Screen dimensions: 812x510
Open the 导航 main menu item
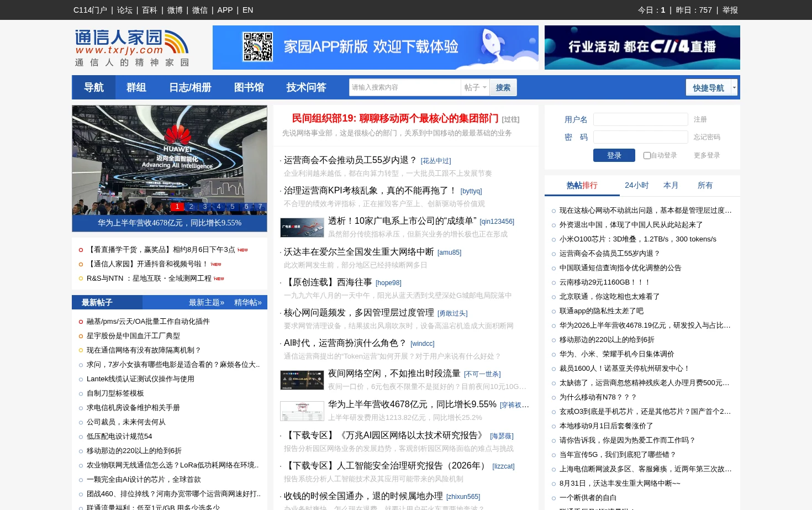point(94,87)
